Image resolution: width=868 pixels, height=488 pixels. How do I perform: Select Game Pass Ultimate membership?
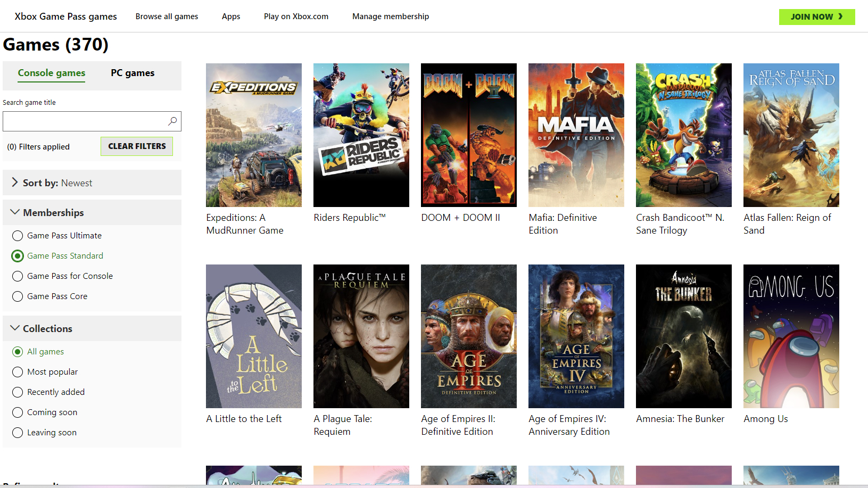coord(18,236)
